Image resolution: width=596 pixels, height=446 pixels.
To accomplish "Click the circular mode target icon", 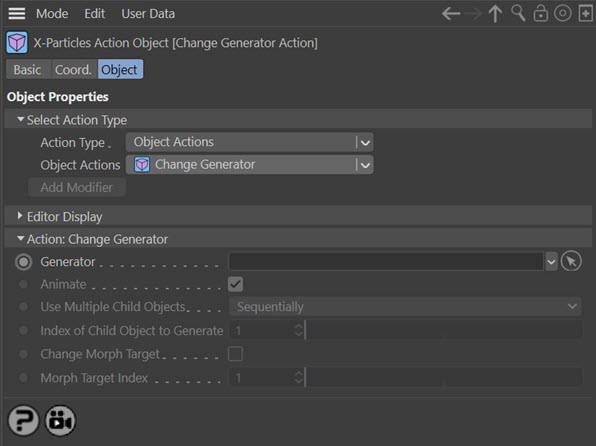I will [x=563, y=14].
